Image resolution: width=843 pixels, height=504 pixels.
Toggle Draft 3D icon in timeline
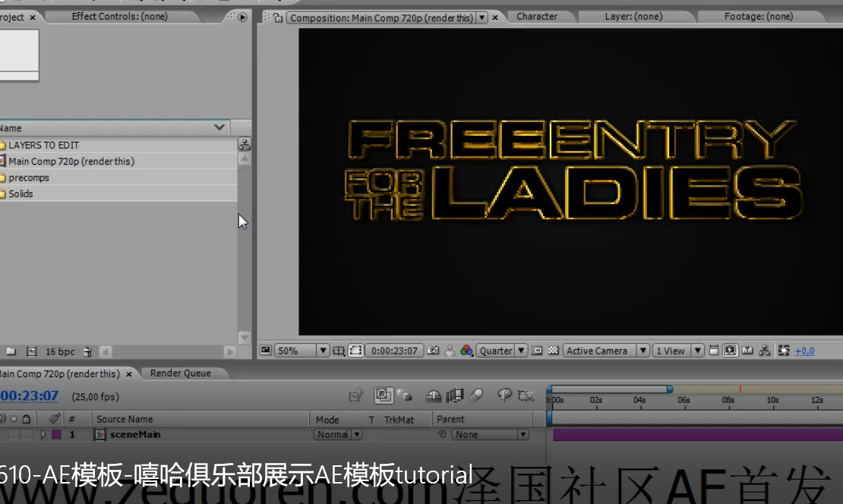pos(405,396)
